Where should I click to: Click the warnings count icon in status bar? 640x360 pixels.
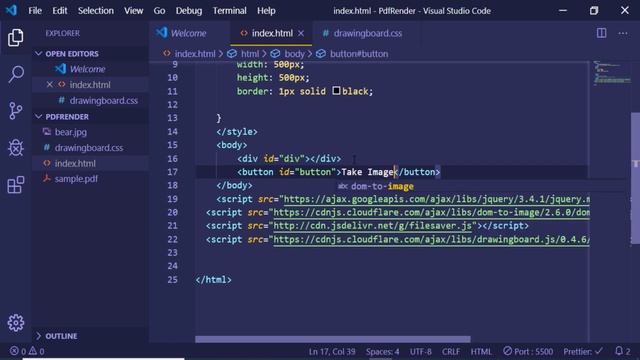click(33, 351)
